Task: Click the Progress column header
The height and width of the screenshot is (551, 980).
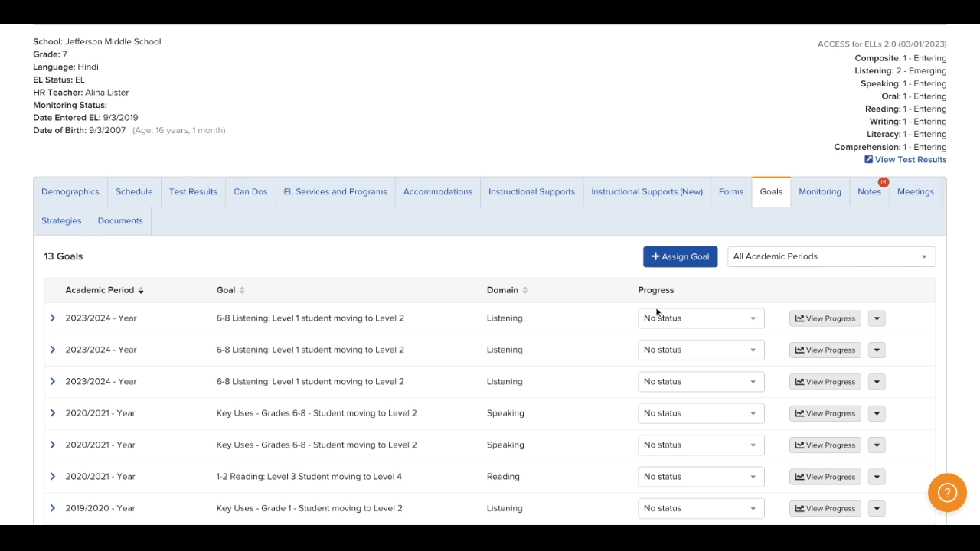Action: click(x=656, y=290)
